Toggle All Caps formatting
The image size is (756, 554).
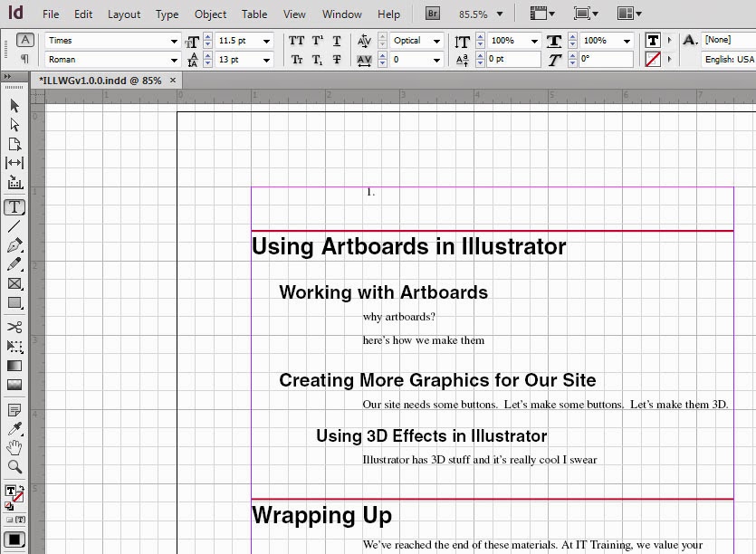click(297, 41)
